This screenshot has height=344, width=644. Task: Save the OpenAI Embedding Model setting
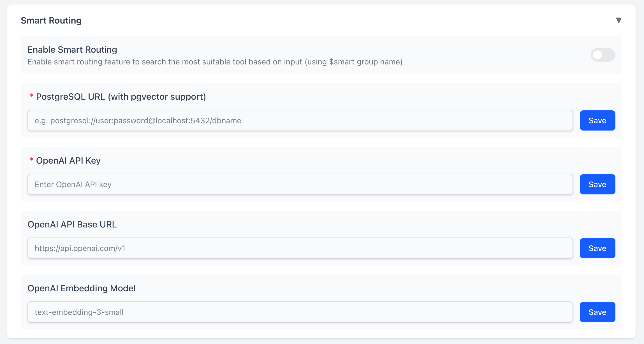click(x=597, y=312)
